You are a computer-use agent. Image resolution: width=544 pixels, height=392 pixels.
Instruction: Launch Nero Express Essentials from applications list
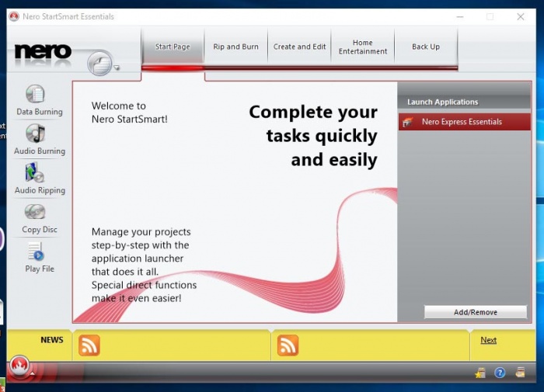pos(465,122)
